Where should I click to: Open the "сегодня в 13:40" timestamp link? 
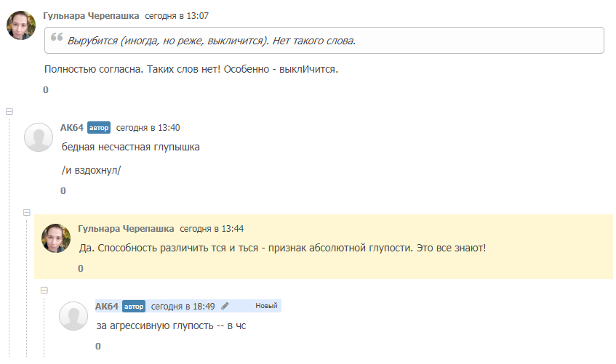click(x=148, y=127)
